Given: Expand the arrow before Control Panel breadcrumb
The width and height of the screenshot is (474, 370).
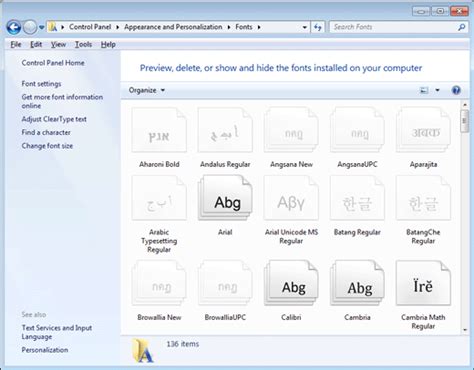Looking at the screenshot, I should click(x=62, y=27).
